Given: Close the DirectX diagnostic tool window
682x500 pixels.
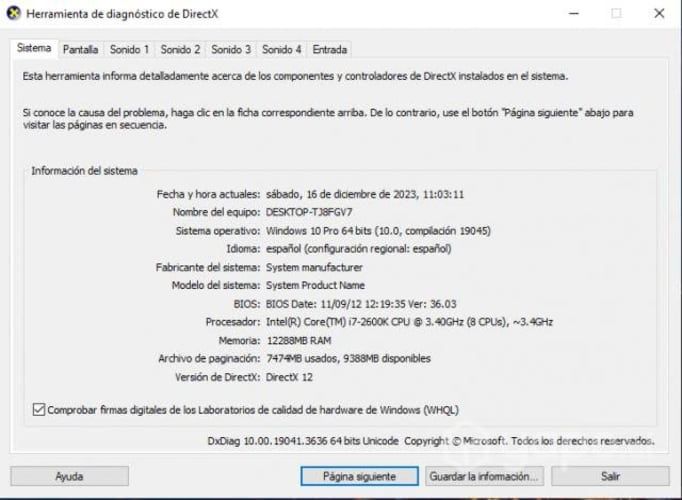Looking at the screenshot, I should pyautogui.click(x=659, y=13).
